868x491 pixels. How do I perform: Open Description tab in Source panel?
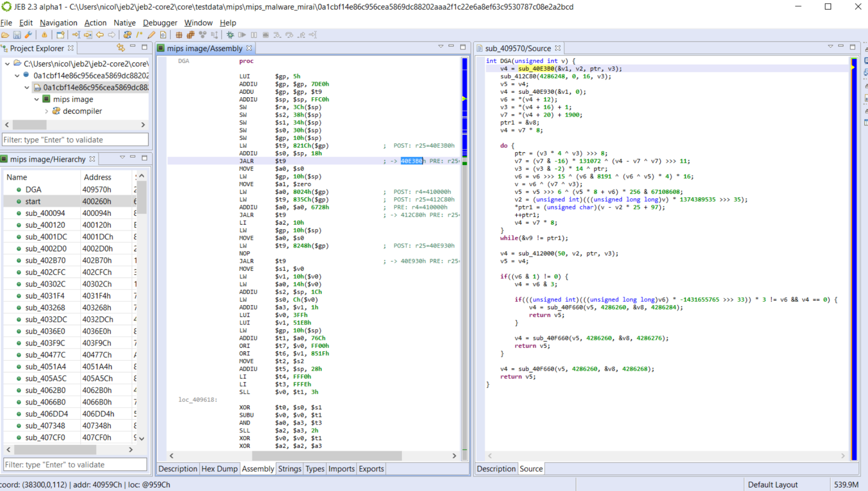(x=496, y=469)
